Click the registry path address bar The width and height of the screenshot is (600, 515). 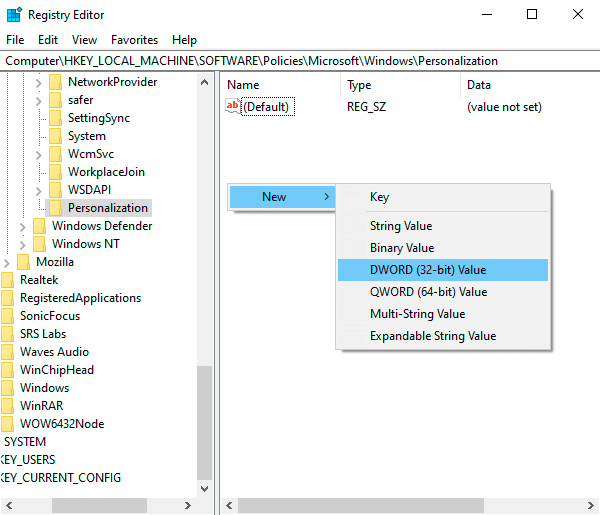point(300,61)
